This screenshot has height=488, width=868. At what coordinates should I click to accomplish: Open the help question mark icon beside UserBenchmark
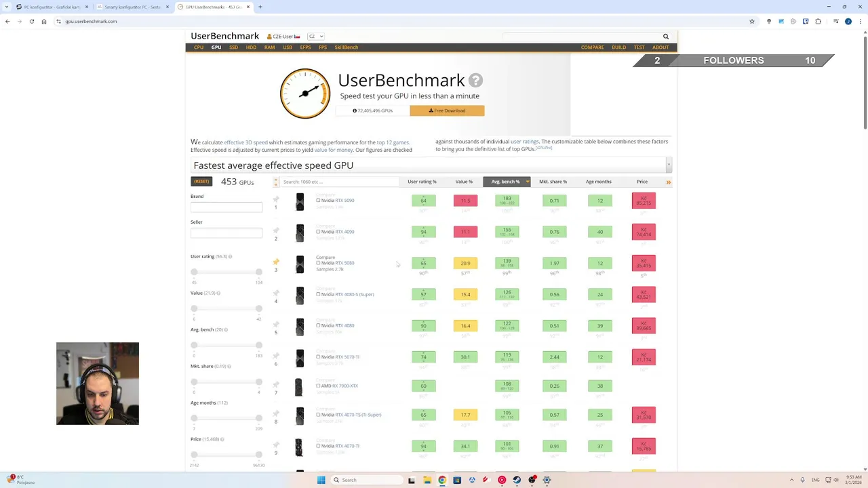coord(475,80)
